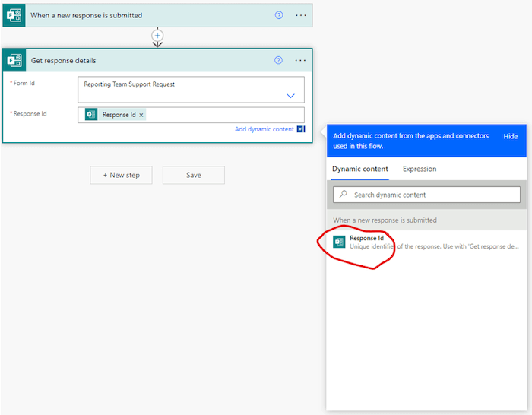This screenshot has width=532, height=415.
Task: Save the flow
Action: tap(193, 175)
